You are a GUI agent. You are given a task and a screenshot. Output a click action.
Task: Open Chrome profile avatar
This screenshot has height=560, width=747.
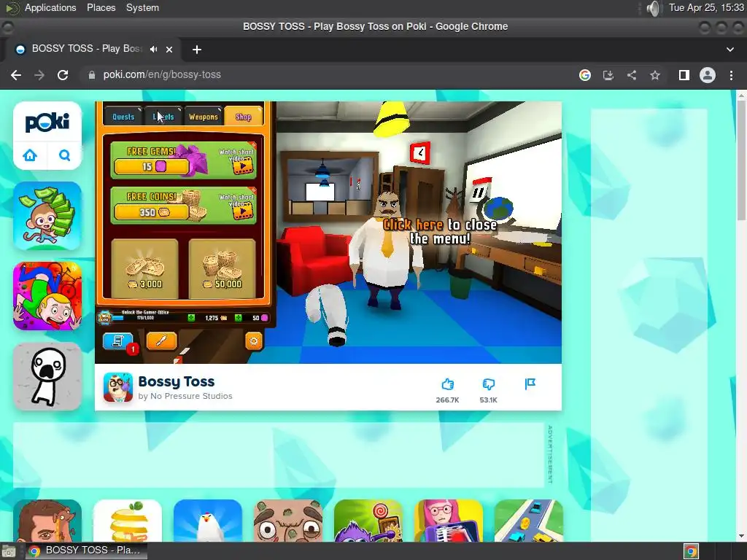click(x=708, y=75)
